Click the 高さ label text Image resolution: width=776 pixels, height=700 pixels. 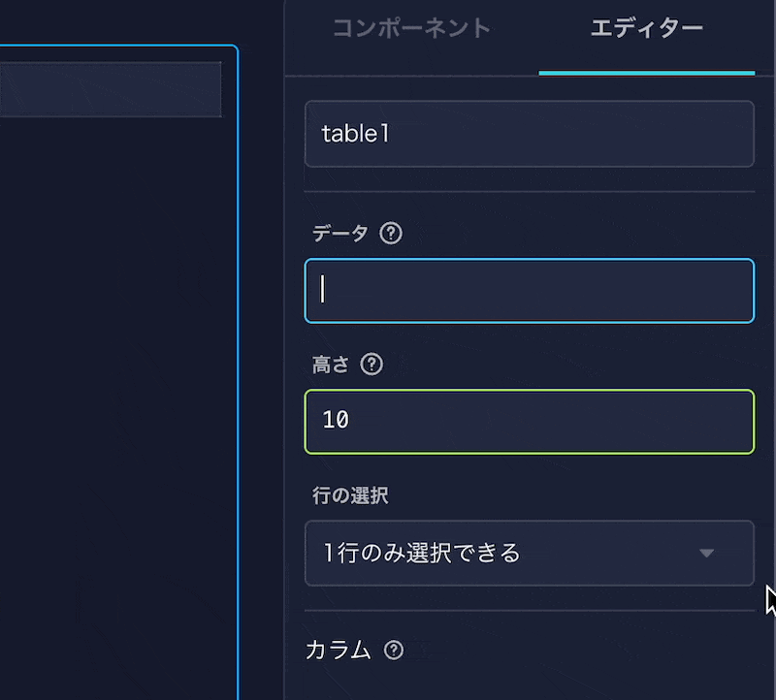pyautogui.click(x=330, y=366)
